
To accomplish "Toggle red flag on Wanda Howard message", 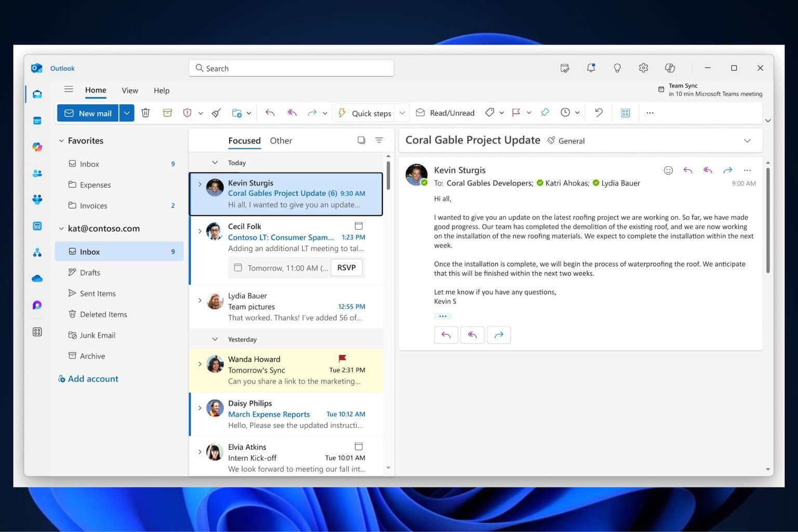I will 342,358.
